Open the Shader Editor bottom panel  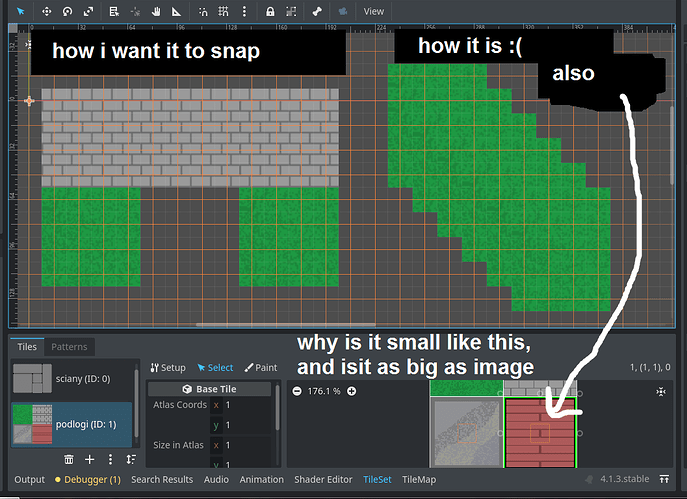click(323, 480)
